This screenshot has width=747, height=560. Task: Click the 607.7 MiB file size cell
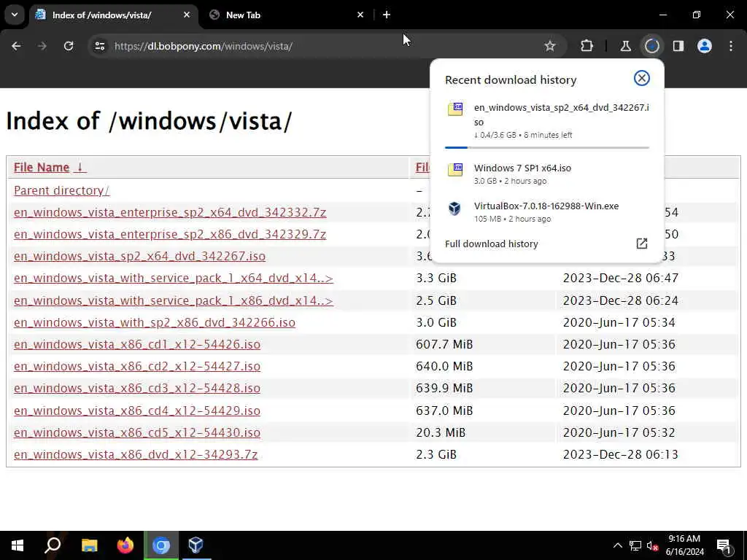[x=444, y=344]
